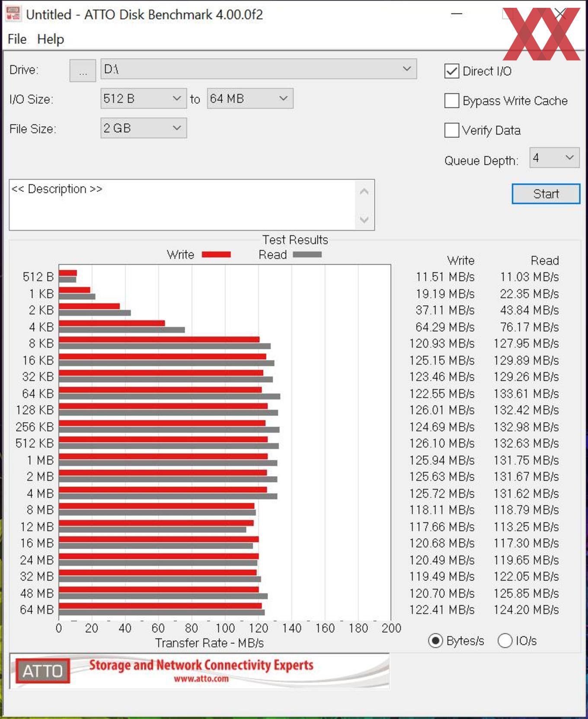Click the 113.25 MB/s read value
Viewport: 588px width, 719px height.
(526, 527)
